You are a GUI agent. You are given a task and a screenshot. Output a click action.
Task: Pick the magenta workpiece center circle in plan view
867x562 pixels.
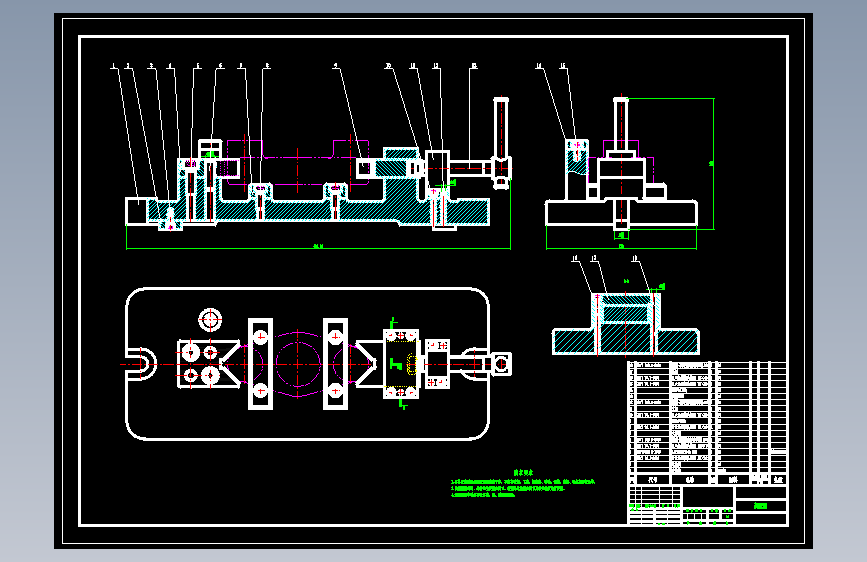point(297,364)
